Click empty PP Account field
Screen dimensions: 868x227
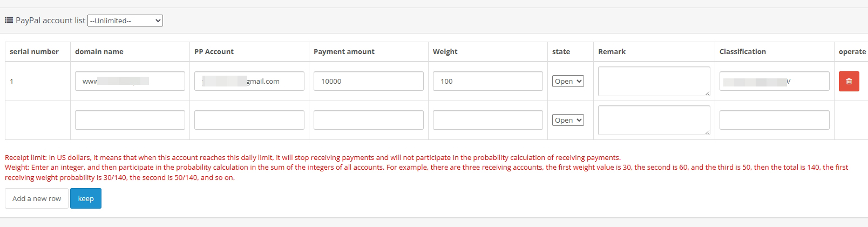pyautogui.click(x=249, y=120)
